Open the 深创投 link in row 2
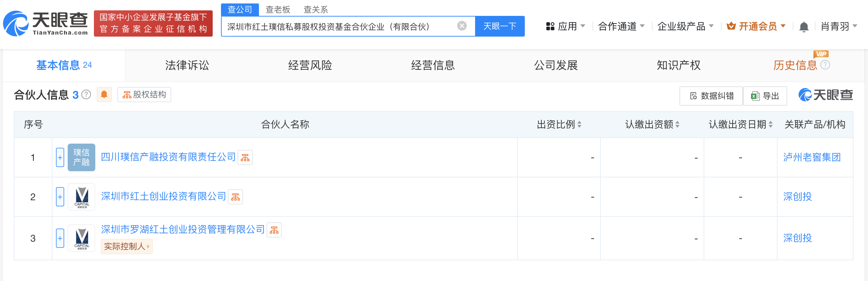This screenshot has height=281, width=868. [797, 197]
